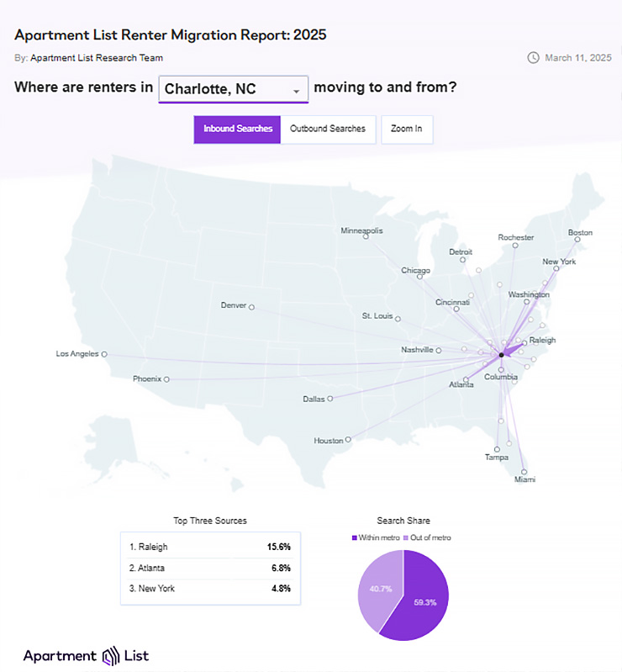Click the New York map marker

(x=556, y=268)
